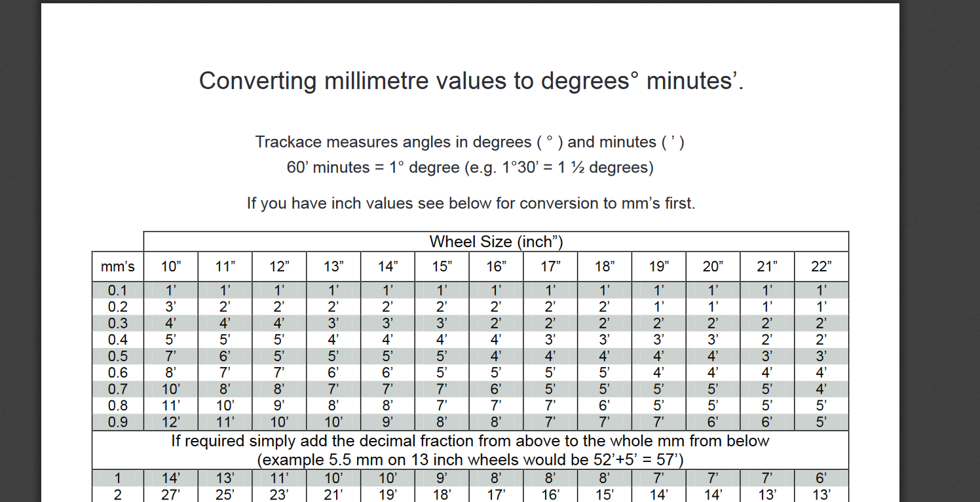
Task: Click the 19” wheel size column header
Action: click(x=659, y=267)
